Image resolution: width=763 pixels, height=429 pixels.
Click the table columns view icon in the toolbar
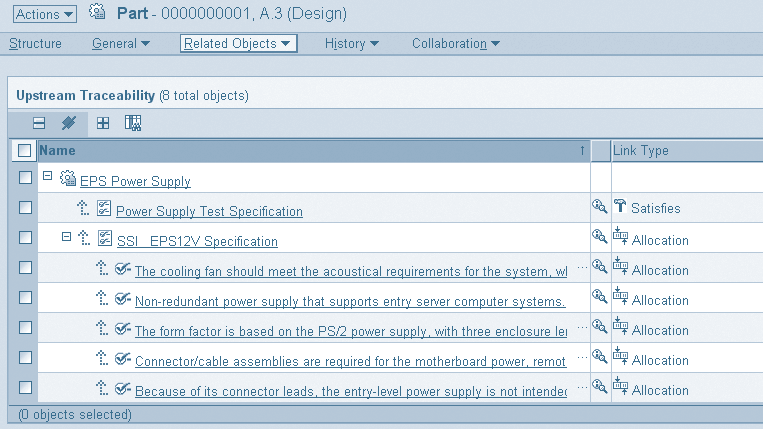pyautogui.click(x=133, y=124)
